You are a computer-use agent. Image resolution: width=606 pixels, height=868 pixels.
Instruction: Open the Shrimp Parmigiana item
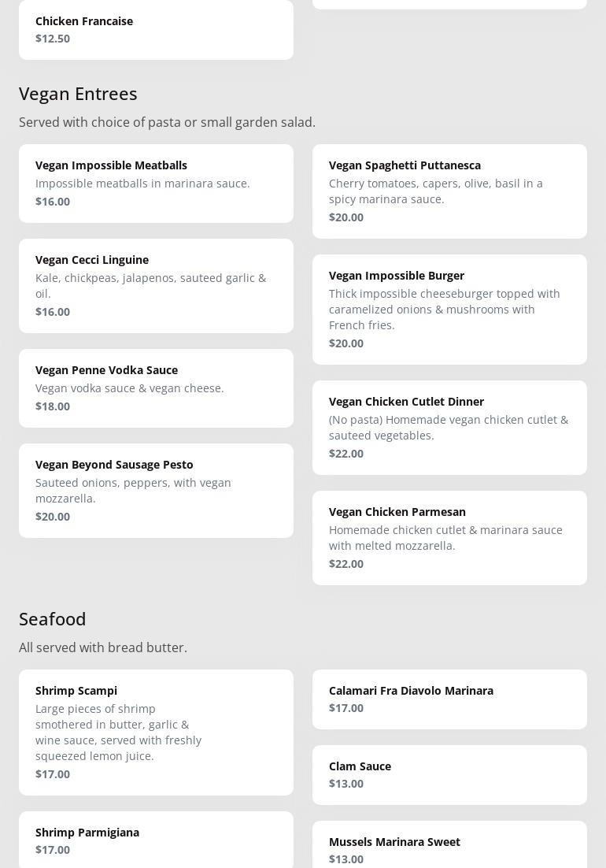(156, 840)
